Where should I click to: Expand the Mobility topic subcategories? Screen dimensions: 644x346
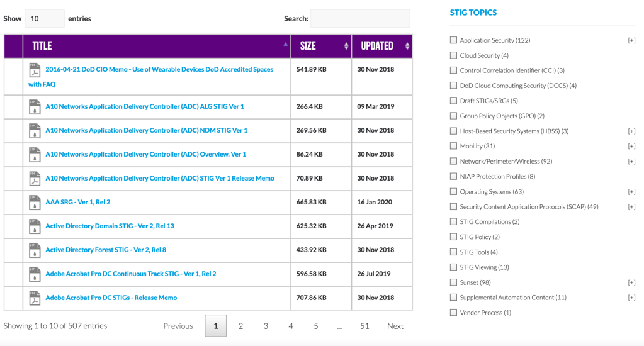pos(631,147)
